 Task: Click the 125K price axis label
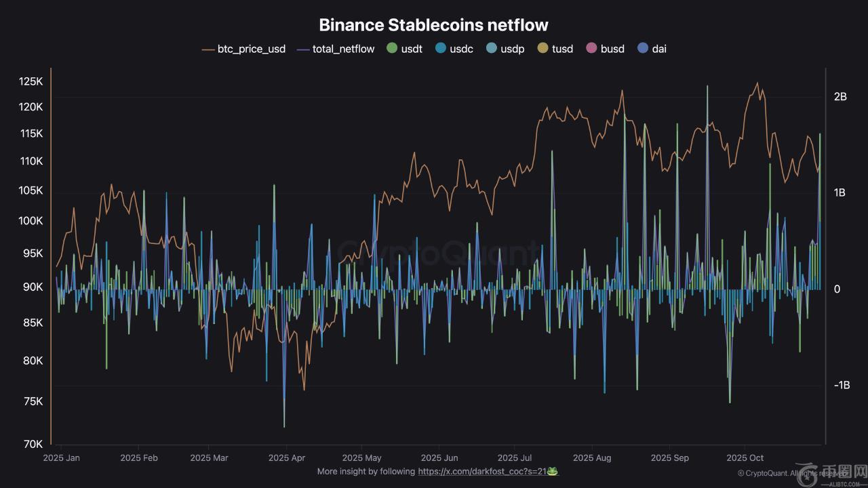[31, 82]
